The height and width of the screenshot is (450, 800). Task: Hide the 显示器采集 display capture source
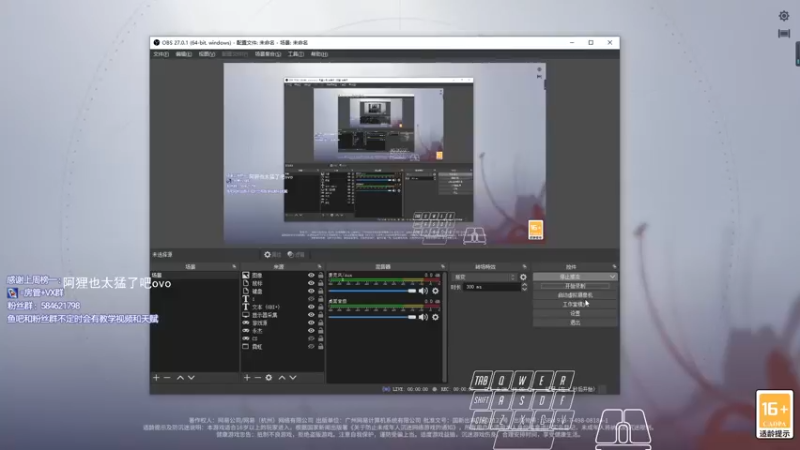311,315
